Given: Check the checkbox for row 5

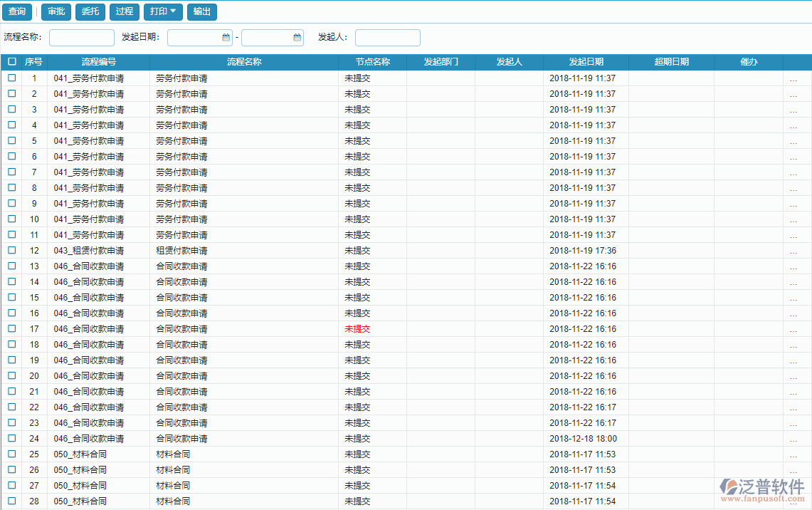Looking at the screenshot, I should pos(12,141).
